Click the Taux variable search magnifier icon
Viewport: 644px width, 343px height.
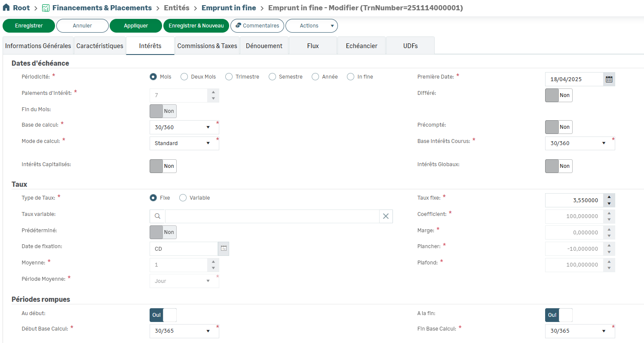coord(157,216)
